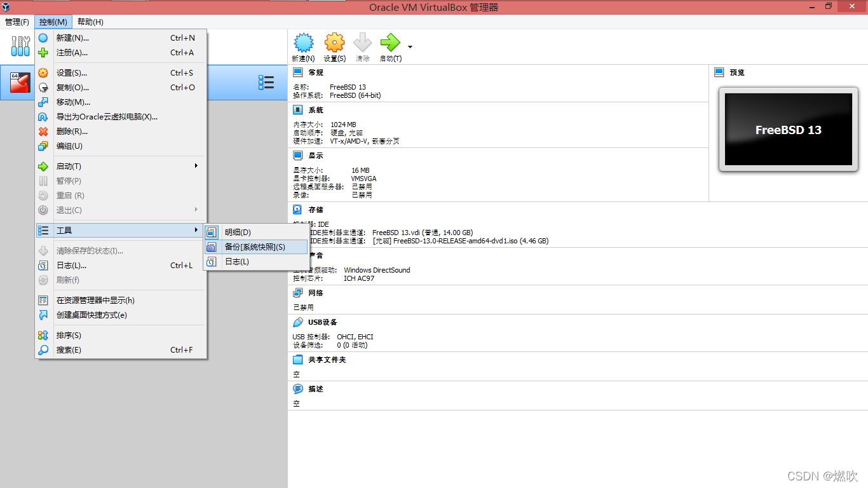
Task: Open dropdown arrow beside 启动(T) toolbar button
Action: click(x=410, y=47)
